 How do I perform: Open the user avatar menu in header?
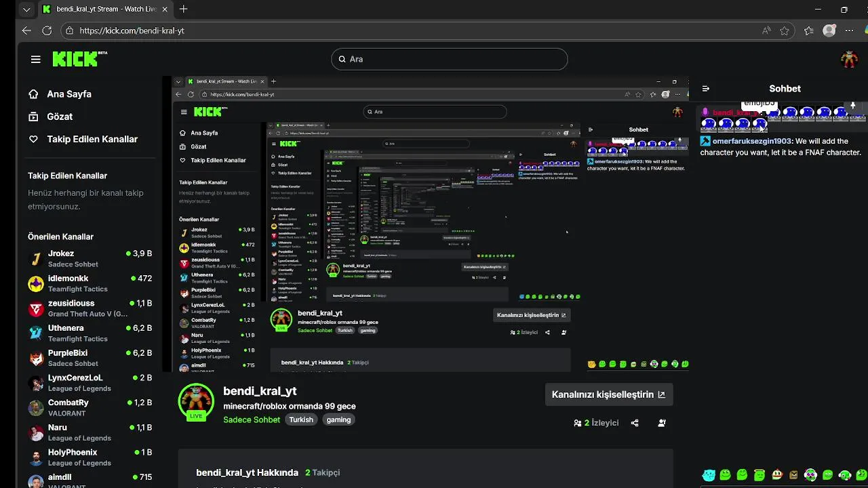[849, 59]
